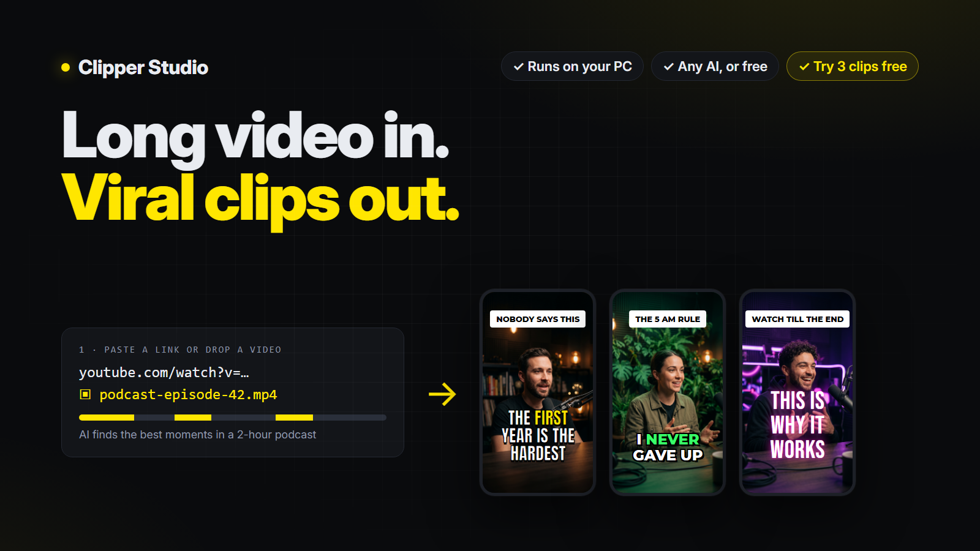This screenshot has width=980, height=551.
Task: Click the "THE 5 AM RULE" label tag
Action: [x=668, y=319]
